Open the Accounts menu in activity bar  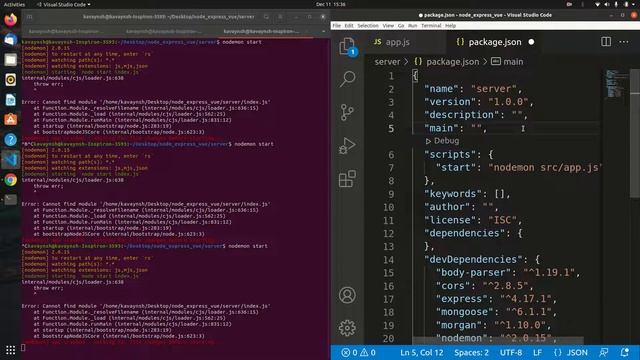click(x=347, y=295)
